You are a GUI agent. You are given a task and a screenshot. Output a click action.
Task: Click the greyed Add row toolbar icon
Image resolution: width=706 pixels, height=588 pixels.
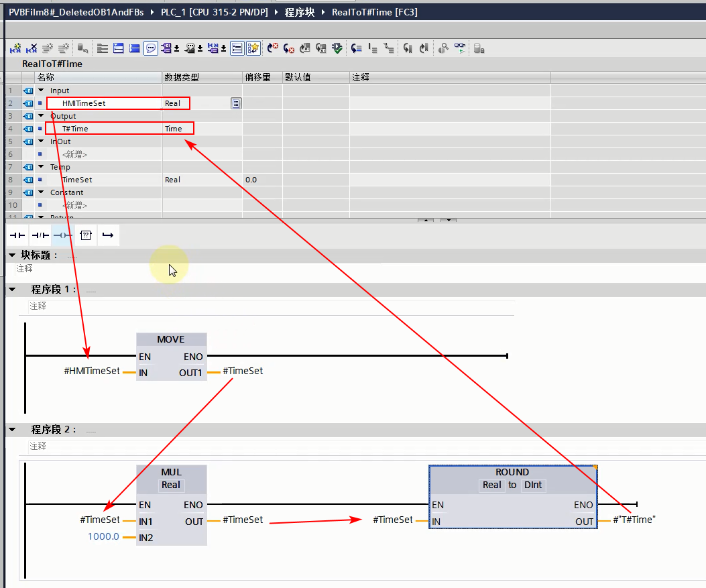[x=64, y=48]
